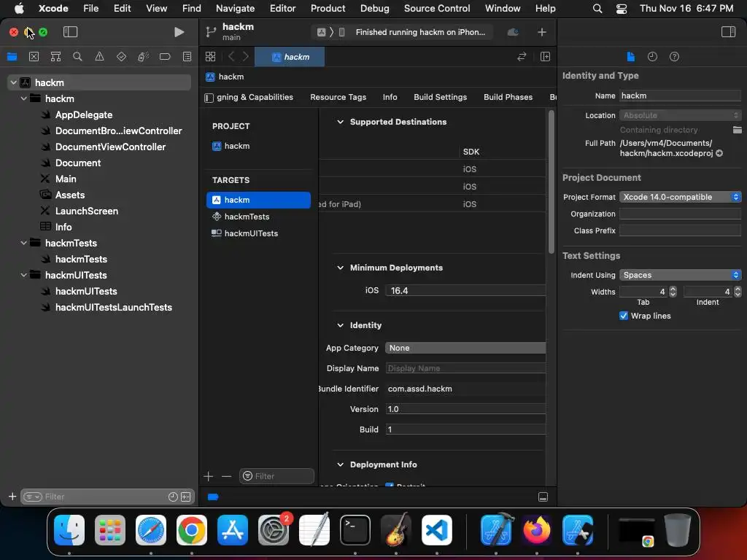Open the related items grid menu
The width and height of the screenshot is (747, 560).
click(210, 57)
